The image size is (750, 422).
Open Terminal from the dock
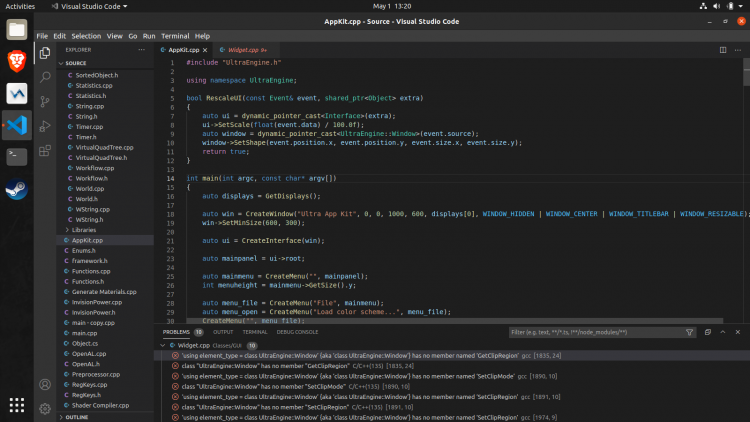click(17, 157)
